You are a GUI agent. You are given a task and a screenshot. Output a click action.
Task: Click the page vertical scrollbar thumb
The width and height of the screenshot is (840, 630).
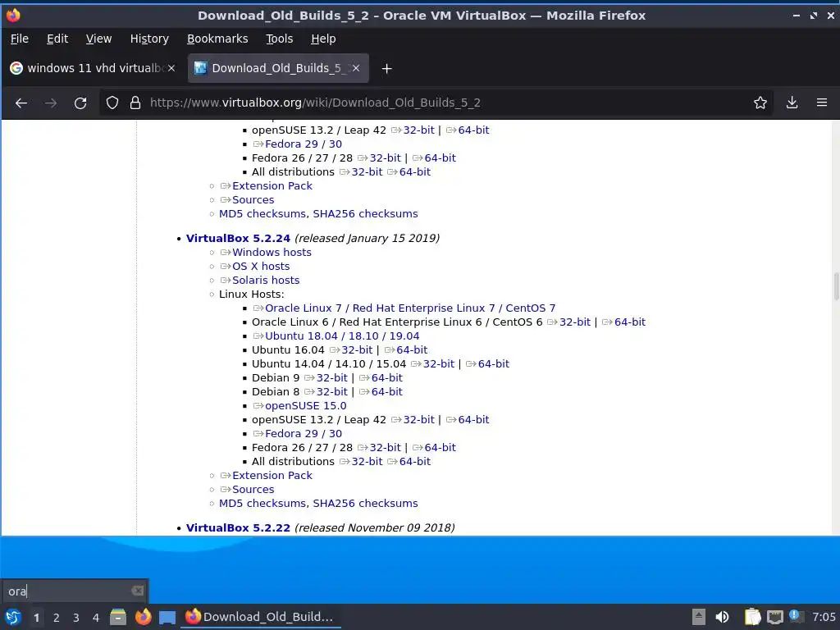[836, 286]
